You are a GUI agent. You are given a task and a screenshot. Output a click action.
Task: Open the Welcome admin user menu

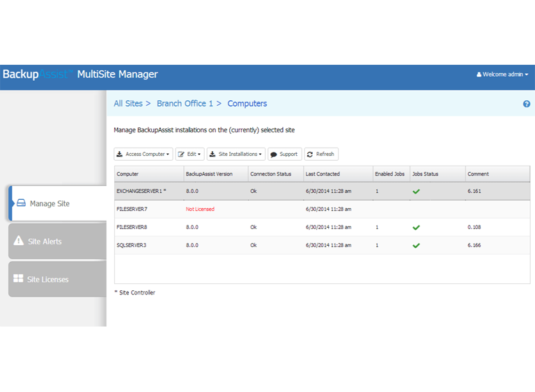click(x=502, y=75)
